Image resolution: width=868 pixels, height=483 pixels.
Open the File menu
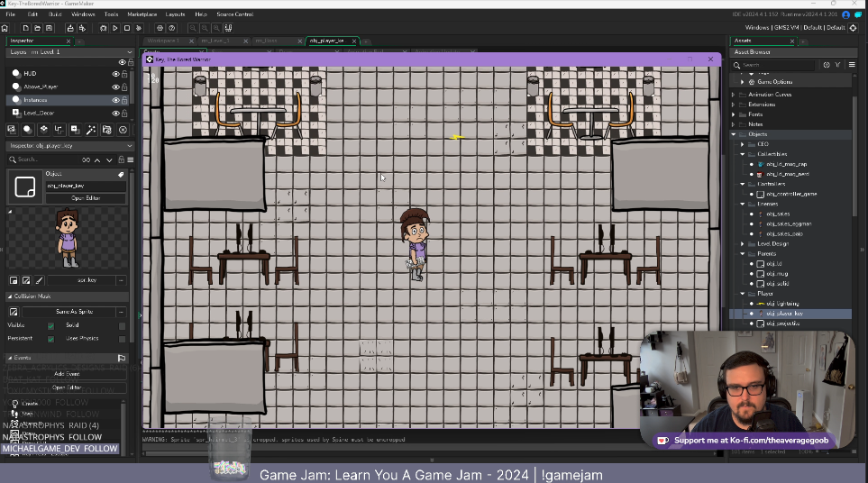point(11,14)
